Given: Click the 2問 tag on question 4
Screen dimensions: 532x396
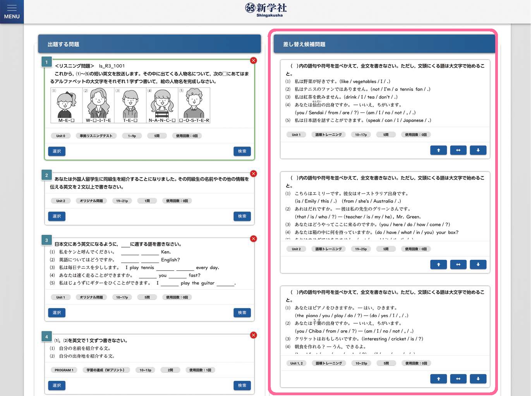Looking at the screenshot, I should pos(170,370).
